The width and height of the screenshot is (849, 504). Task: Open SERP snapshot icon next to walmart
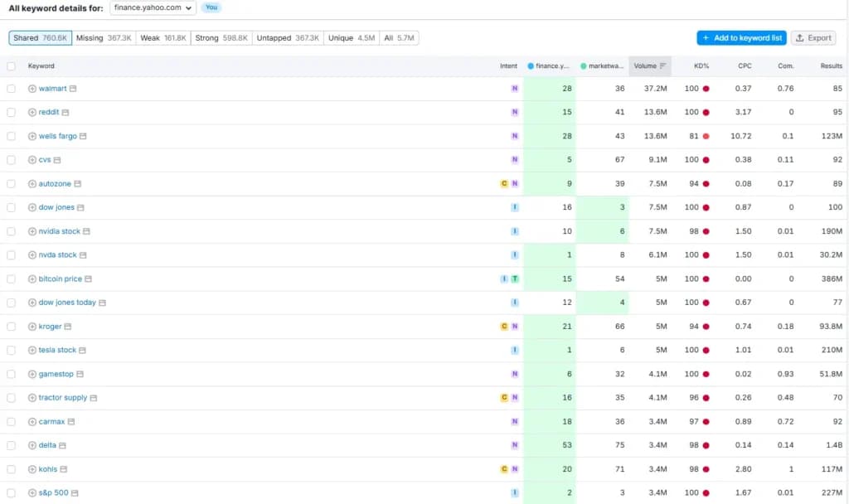(73, 88)
